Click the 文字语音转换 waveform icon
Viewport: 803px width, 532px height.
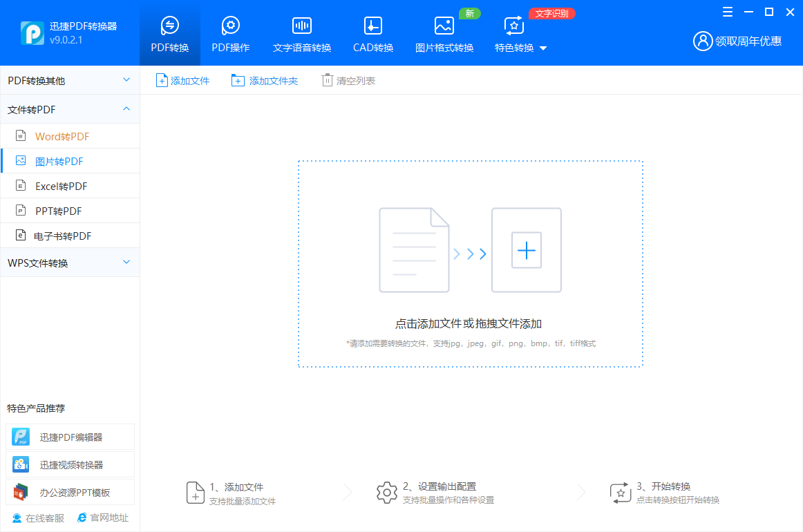pos(301,25)
